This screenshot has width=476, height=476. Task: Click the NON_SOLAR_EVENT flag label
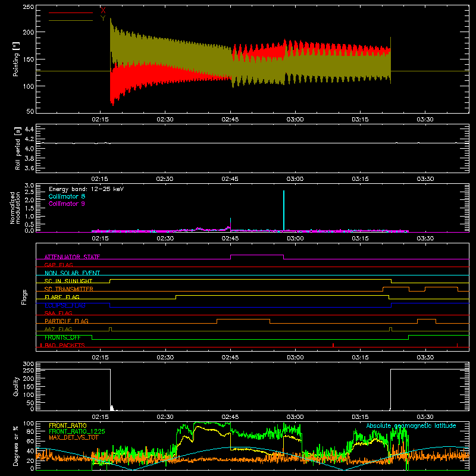click(72, 273)
